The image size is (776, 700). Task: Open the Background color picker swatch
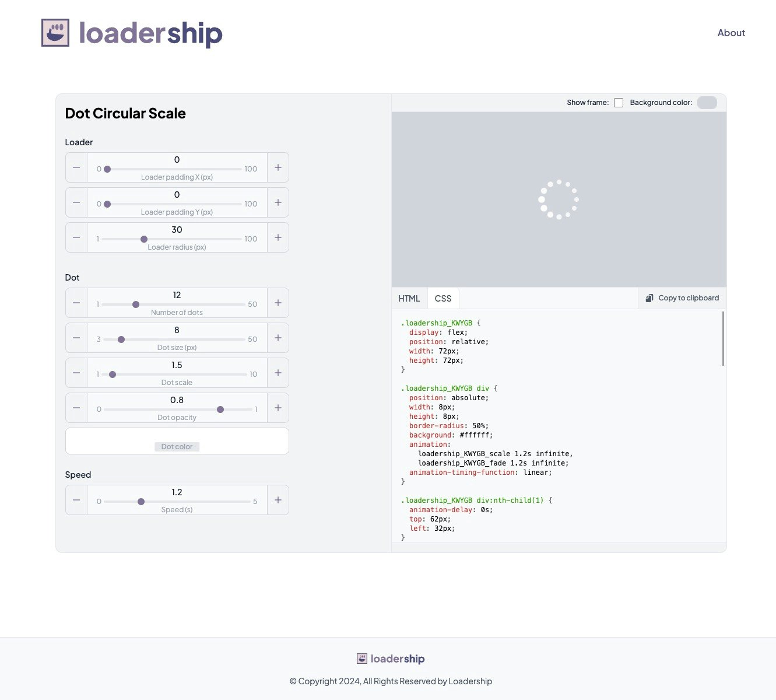tap(707, 103)
